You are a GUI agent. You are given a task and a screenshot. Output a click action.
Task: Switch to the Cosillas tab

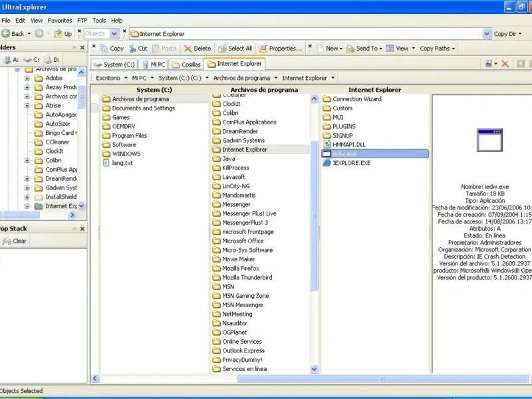pos(186,65)
